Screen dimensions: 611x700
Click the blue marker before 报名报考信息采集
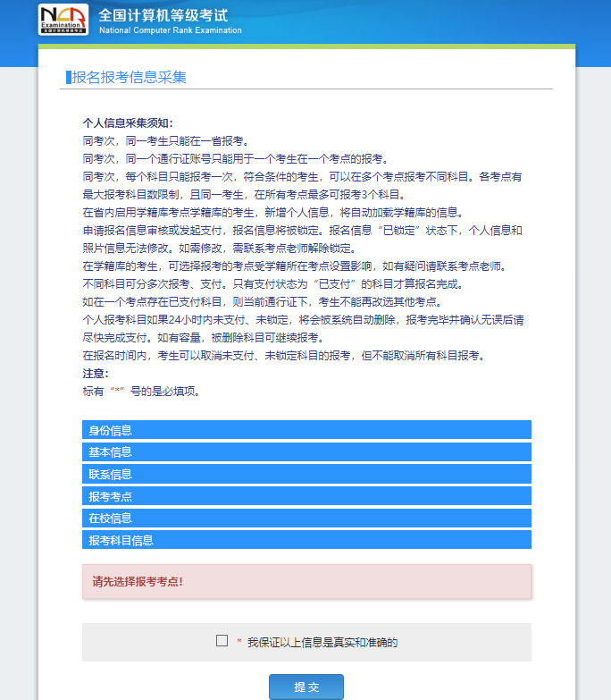click(x=68, y=78)
